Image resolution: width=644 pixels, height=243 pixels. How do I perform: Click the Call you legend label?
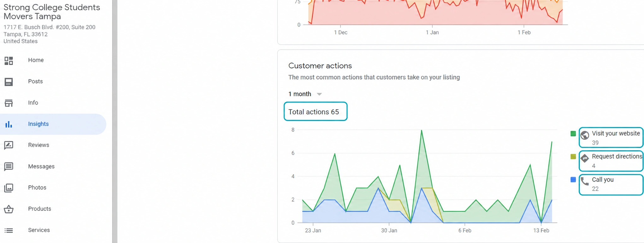click(603, 180)
